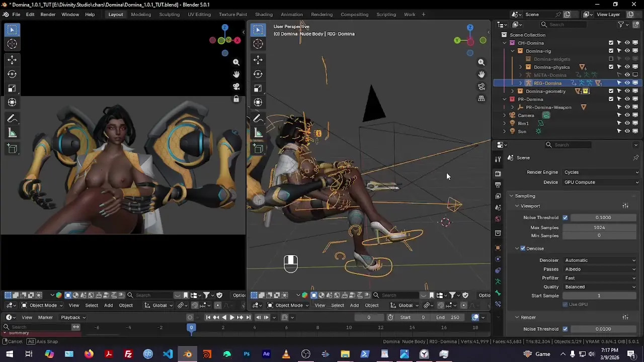Switch to the Shading workspace tab

(264, 14)
